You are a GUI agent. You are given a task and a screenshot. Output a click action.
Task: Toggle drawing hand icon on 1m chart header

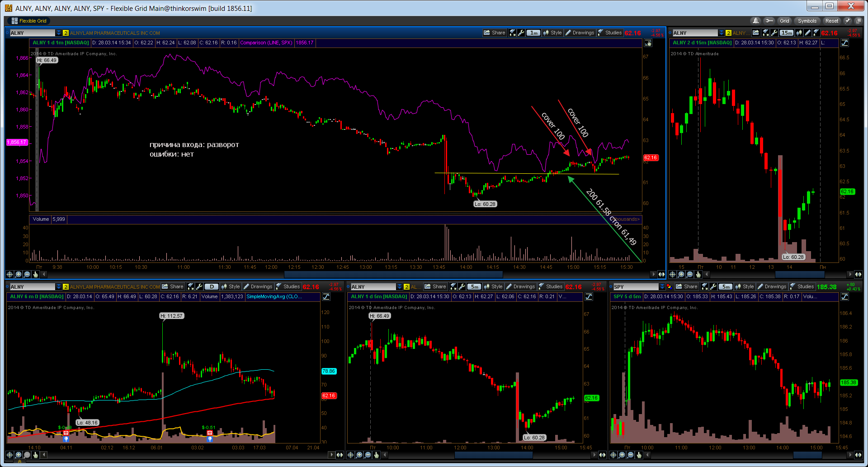[648, 43]
